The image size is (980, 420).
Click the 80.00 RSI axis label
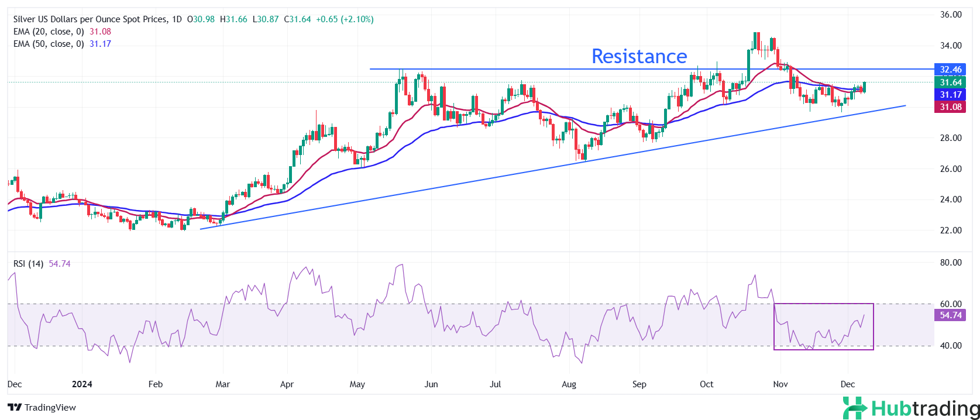tap(950, 263)
